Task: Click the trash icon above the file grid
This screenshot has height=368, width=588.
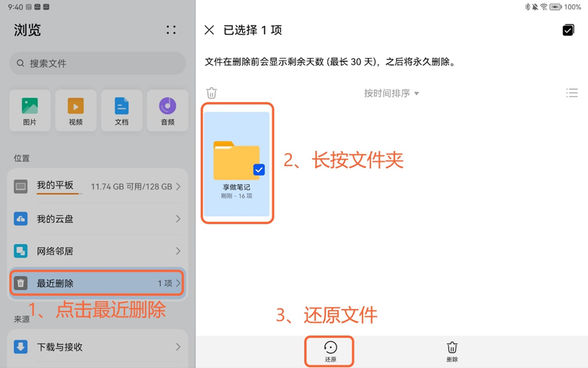Action: point(212,93)
